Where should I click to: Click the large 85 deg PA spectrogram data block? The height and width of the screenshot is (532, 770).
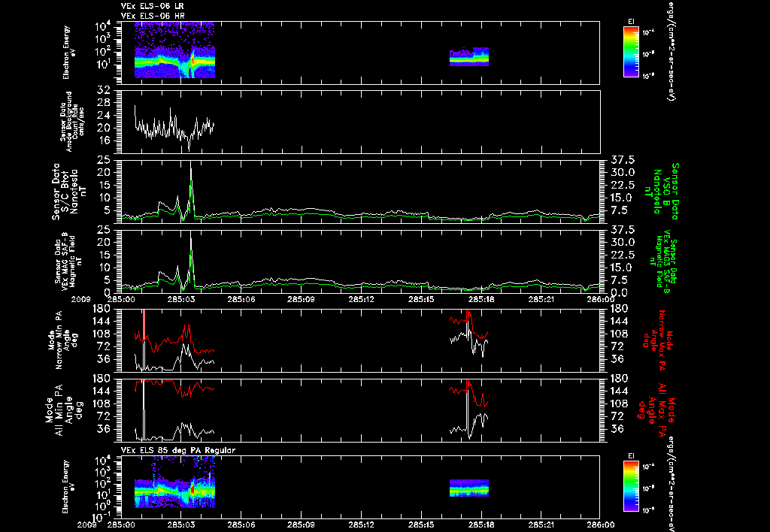(x=174, y=482)
